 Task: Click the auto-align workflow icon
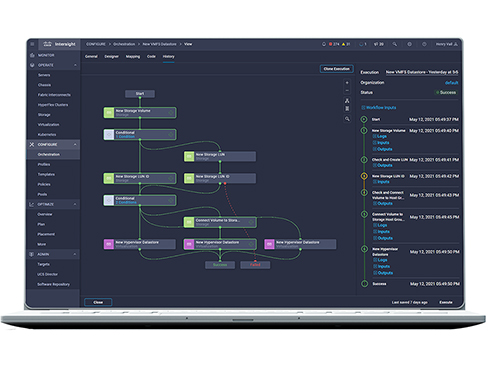click(x=347, y=100)
